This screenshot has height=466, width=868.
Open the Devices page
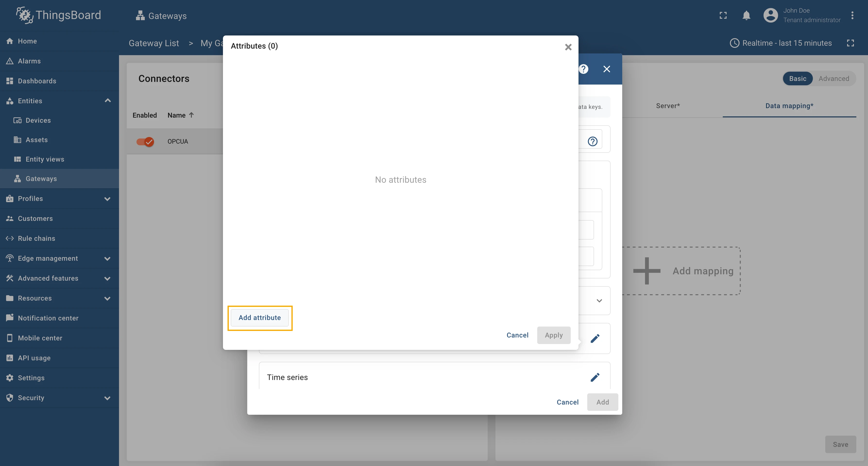click(59, 120)
